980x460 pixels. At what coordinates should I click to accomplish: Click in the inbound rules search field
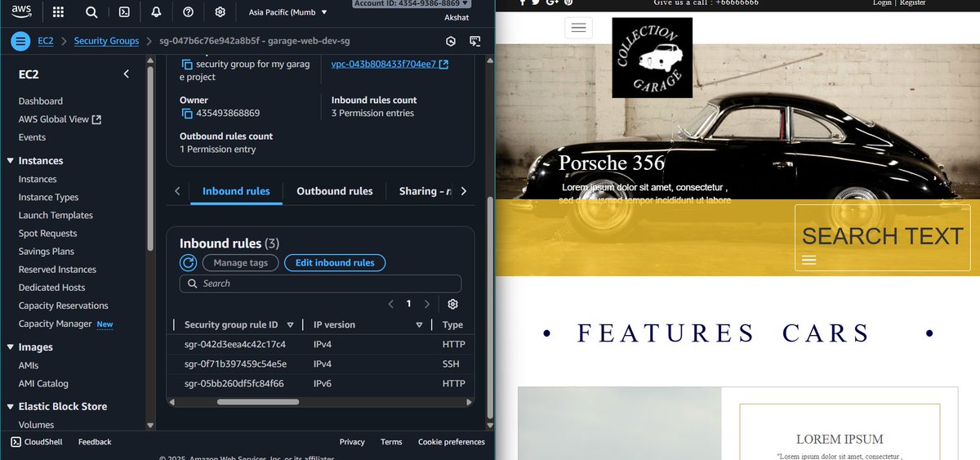tap(320, 284)
